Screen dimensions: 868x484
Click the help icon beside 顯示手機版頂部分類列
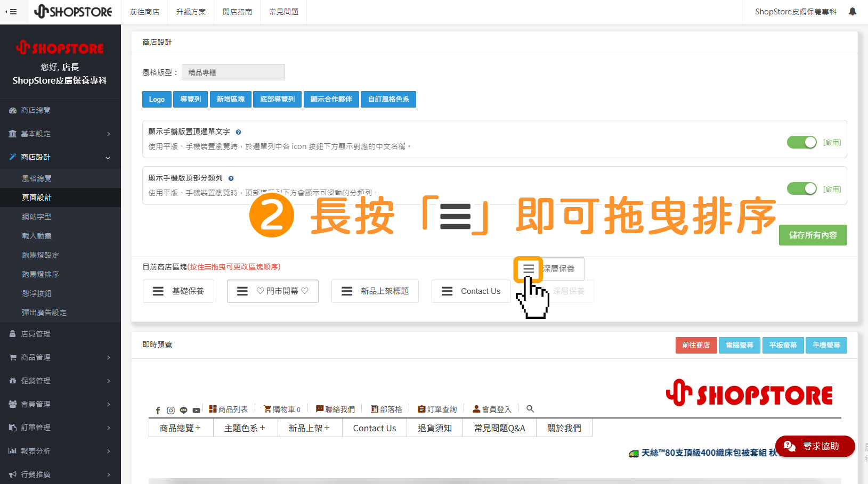pyautogui.click(x=231, y=178)
